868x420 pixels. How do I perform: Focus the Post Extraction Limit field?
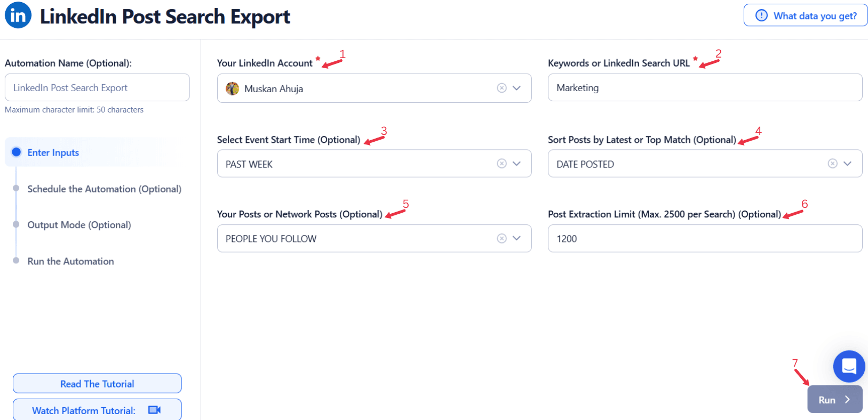(704, 238)
